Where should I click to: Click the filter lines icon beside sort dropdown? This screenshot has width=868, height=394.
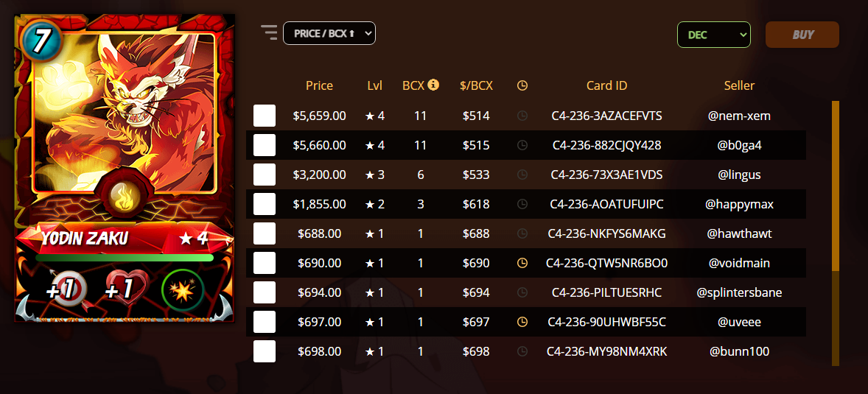269,32
